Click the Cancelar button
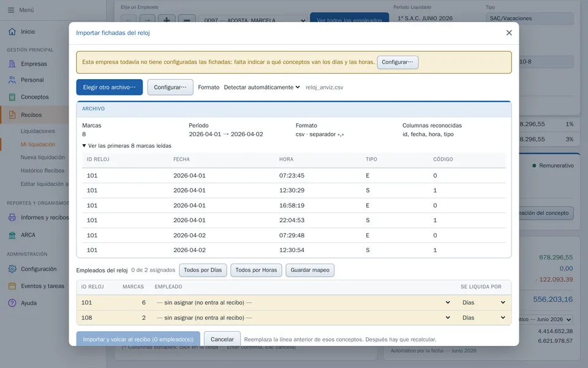The image size is (588, 368). [222, 339]
